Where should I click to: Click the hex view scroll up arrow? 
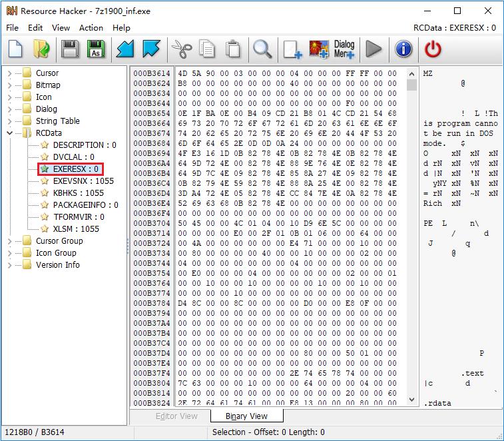point(411,74)
